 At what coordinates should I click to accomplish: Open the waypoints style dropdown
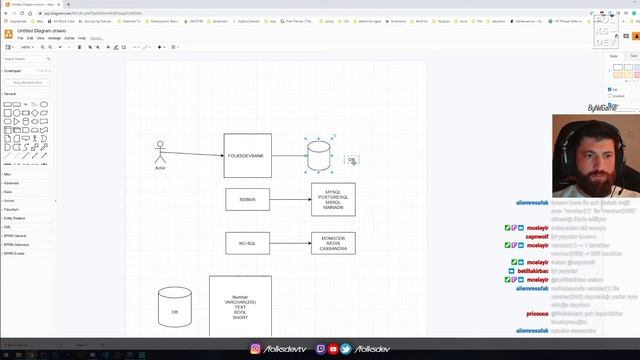click(146, 47)
